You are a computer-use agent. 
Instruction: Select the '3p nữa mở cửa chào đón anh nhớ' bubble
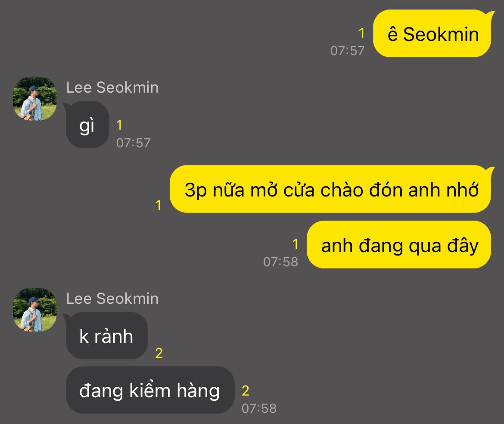point(330,189)
